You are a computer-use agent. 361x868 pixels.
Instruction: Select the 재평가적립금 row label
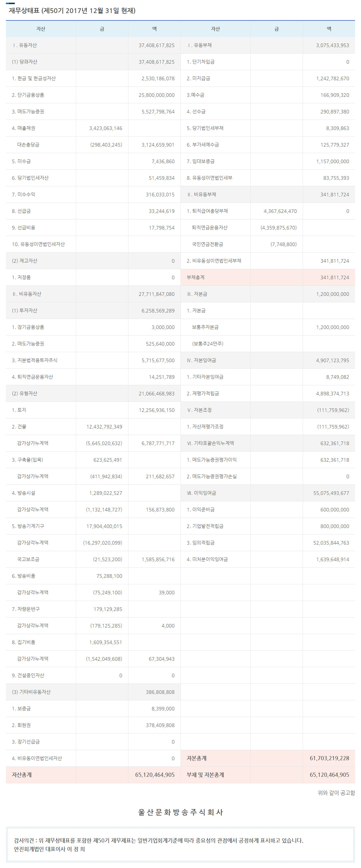(x=203, y=394)
